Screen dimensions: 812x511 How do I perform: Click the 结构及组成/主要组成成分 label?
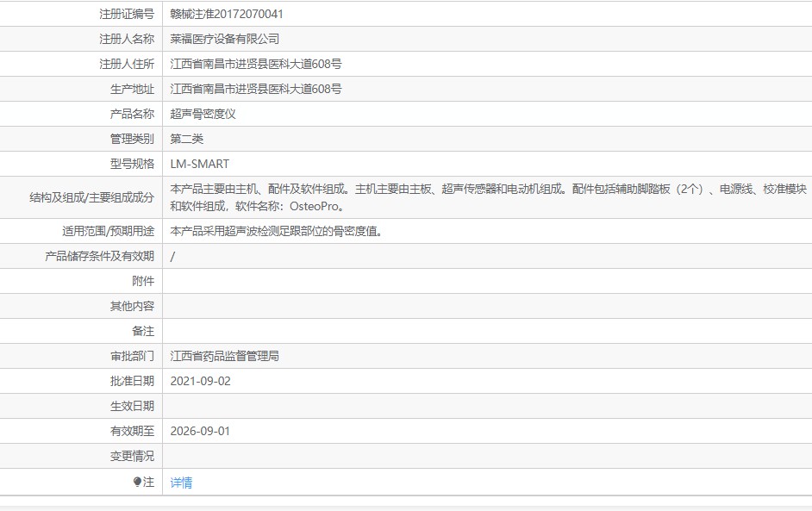pos(92,197)
